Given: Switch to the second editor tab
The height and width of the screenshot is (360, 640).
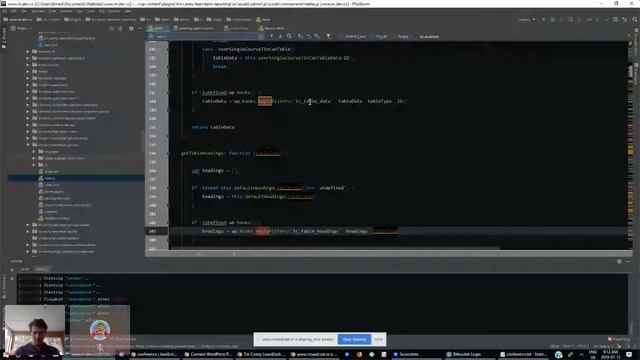Looking at the screenshot, I should pyautogui.click(x=193, y=28).
